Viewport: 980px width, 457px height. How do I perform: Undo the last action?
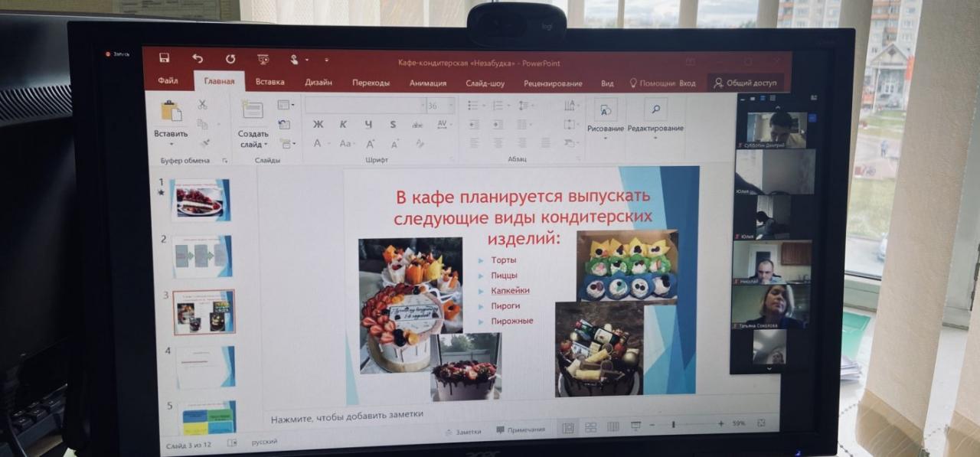tap(198, 58)
